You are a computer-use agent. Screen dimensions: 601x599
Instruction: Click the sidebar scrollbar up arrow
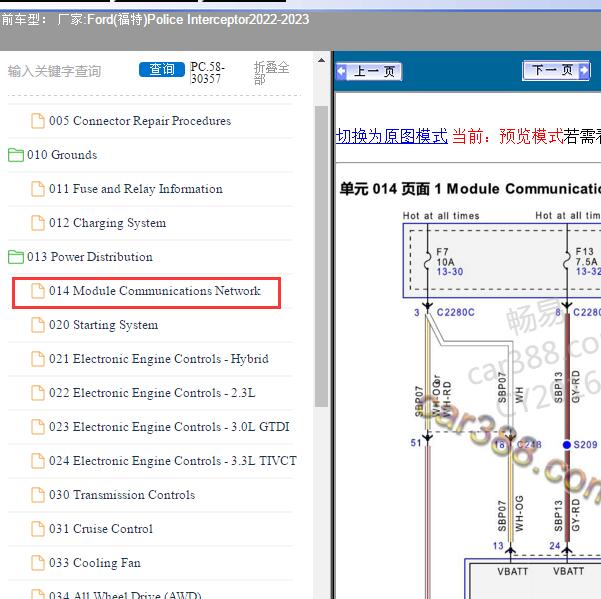tap(321, 61)
